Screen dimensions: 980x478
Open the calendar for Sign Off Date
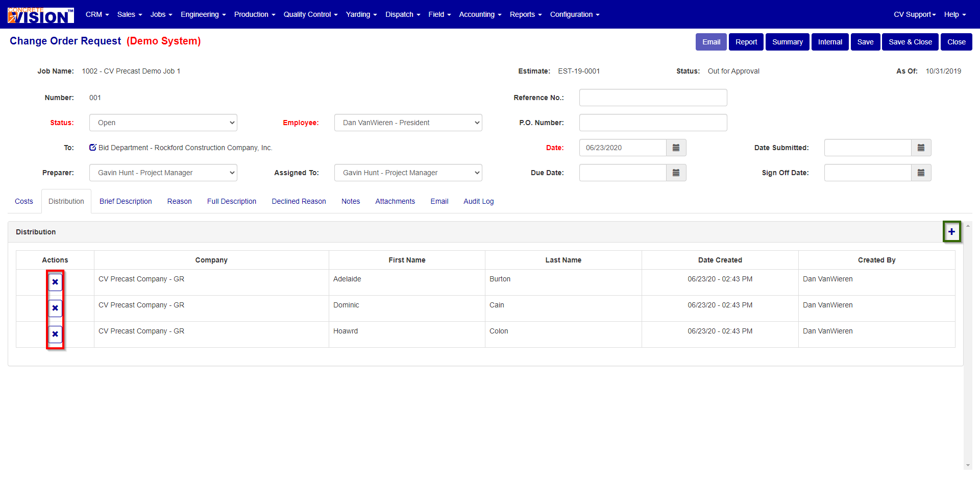pyautogui.click(x=921, y=173)
